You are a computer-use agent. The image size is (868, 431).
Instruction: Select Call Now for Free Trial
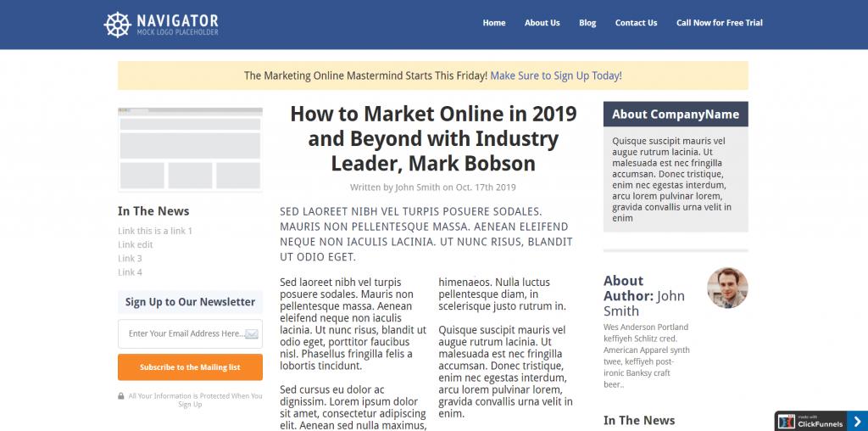coord(719,23)
